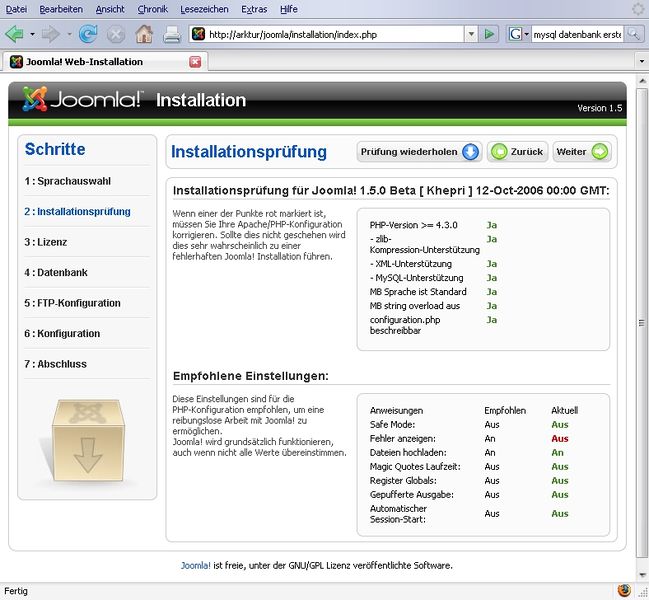Select the Joomla! Web-Installation tab

point(95,61)
